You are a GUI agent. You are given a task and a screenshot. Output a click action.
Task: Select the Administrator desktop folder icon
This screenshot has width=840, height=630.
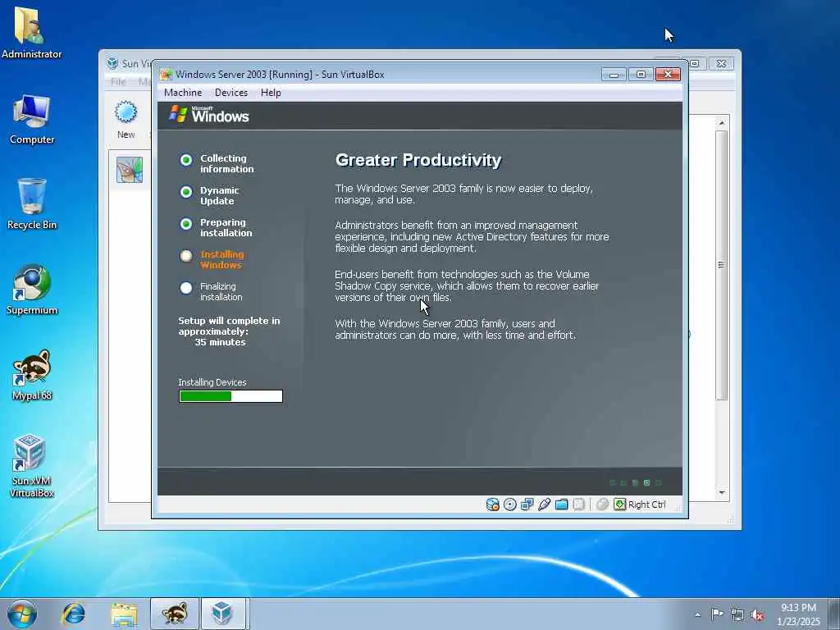tap(32, 33)
